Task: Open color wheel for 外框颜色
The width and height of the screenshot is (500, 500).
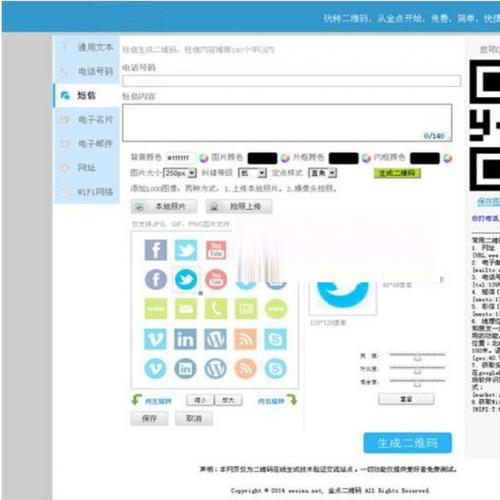Action: (366, 158)
